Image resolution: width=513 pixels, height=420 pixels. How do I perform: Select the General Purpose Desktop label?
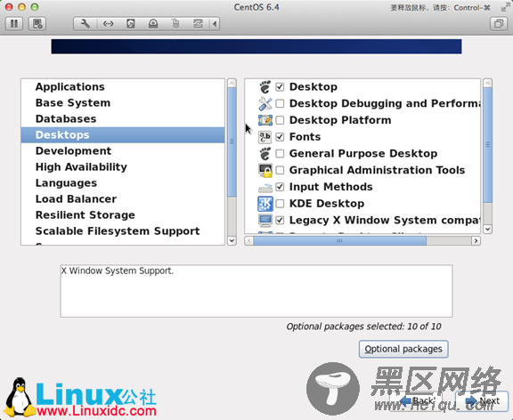tap(363, 154)
